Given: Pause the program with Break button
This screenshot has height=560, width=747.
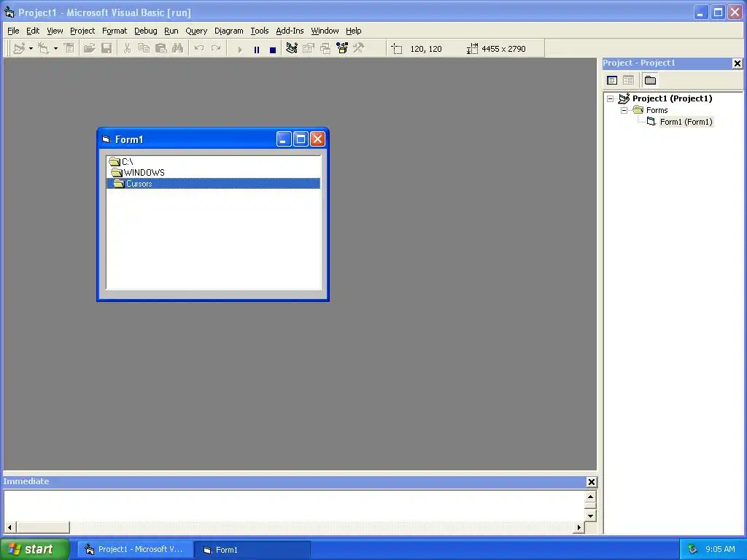Looking at the screenshot, I should pos(257,49).
